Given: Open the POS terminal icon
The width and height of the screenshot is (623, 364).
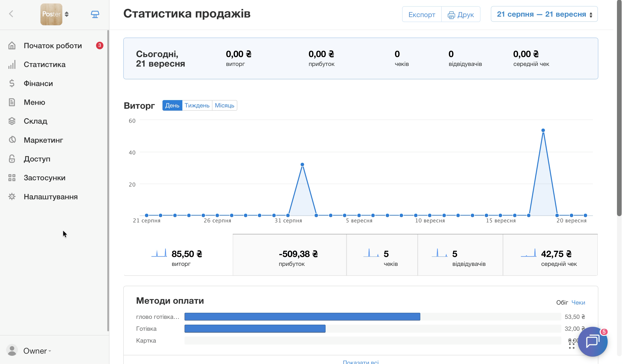Looking at the screenshot, I should (x=95, y=14).
